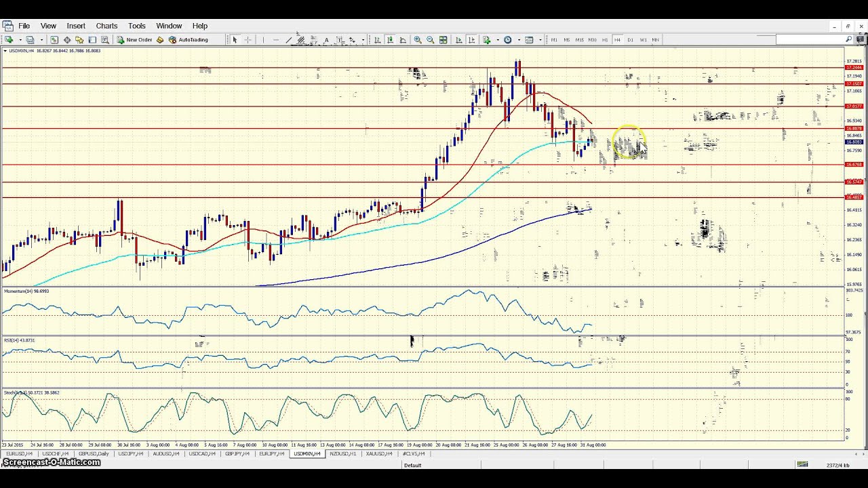Switch chart to bar chart mode
This screenshot has width=868, height=488.
click(x=377, y=40)
